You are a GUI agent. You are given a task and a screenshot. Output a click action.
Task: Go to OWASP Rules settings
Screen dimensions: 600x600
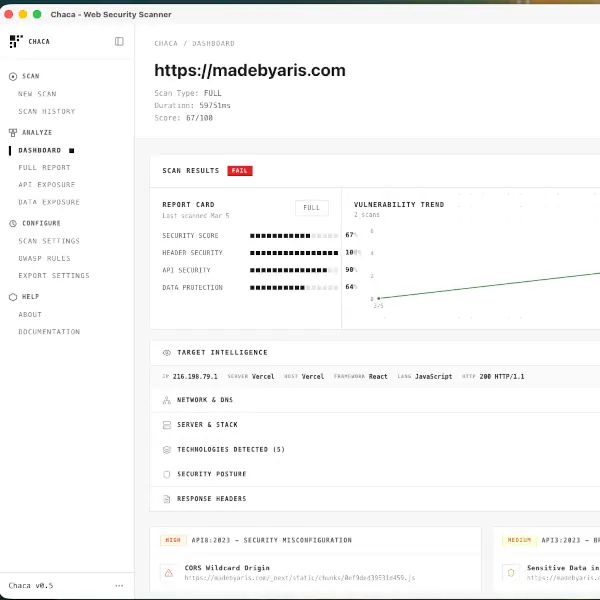click(x=44, y=258)
